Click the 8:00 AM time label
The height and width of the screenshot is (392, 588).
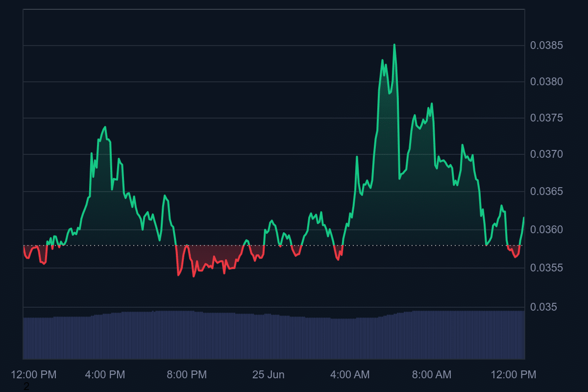coord(431,375)
